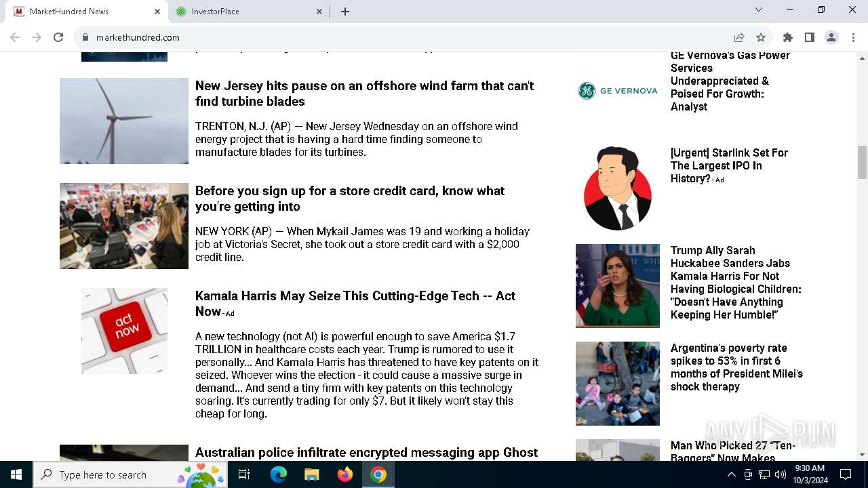Screen dimensions: 868x488
Task: Open the store checkout article thumbnail
Action: 124,226
